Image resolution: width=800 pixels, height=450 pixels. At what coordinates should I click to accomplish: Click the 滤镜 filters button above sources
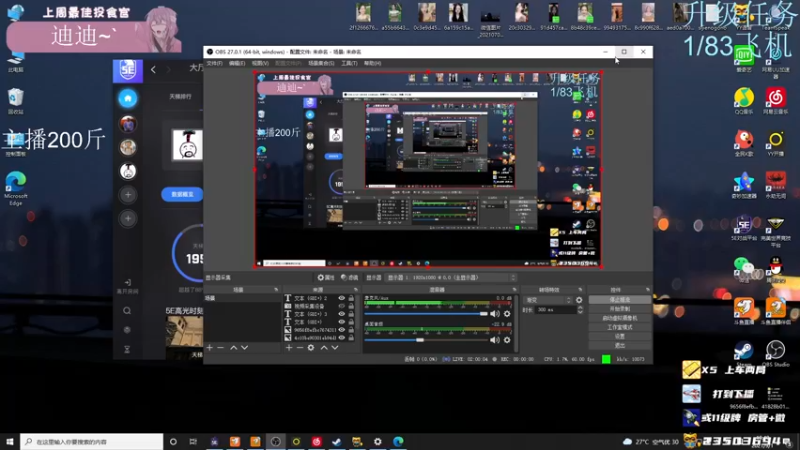click(x=349, y=278)
